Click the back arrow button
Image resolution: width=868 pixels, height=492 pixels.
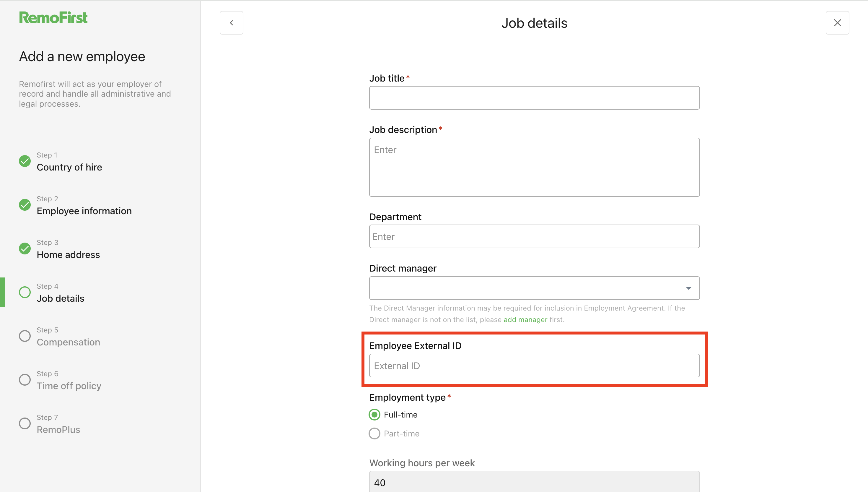tap(231, 23)
